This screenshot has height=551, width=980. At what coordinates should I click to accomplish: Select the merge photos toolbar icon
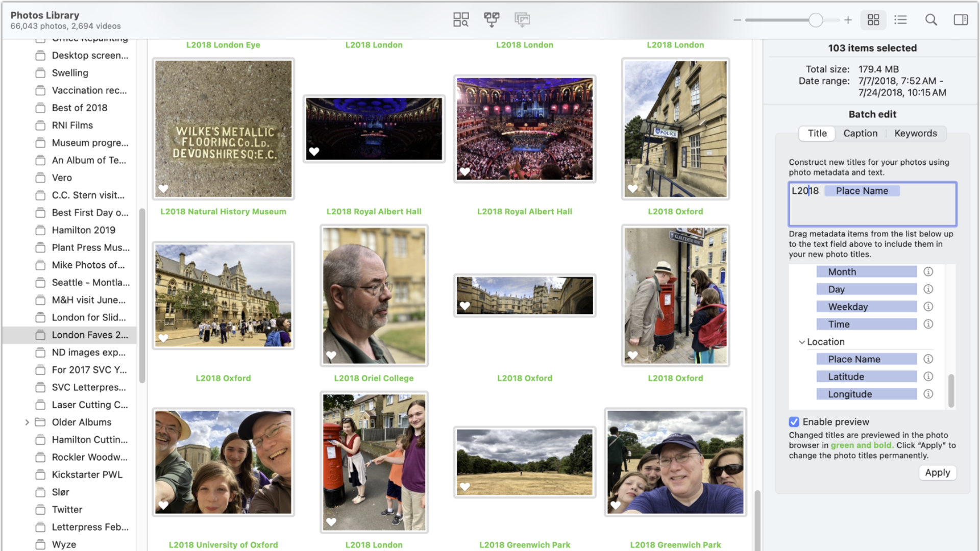[x=491, y=19]
